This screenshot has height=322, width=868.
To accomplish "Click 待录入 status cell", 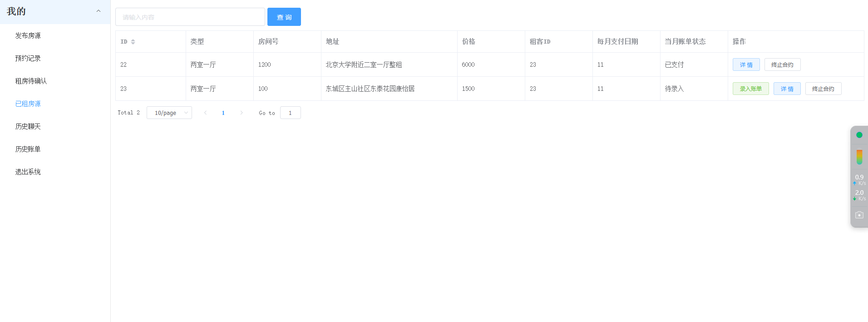I will (x=674, y=89).
